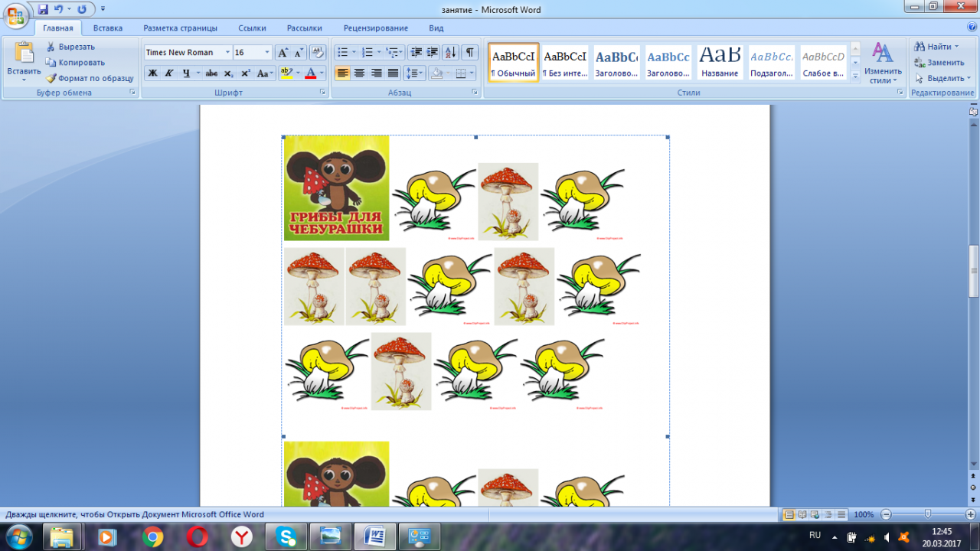Open the line spacing dropdown
Screen dimensions: 980x551
(414, 73)
